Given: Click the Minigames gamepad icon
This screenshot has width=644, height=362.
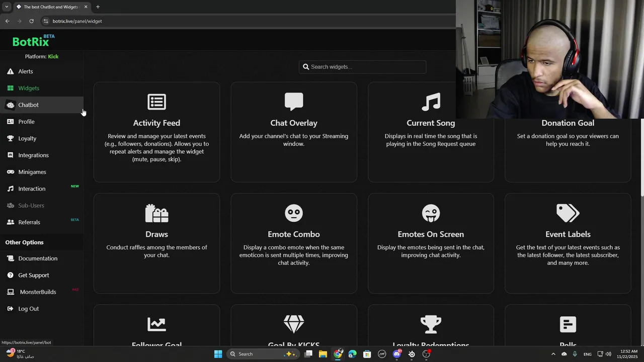Looking at the screenshot, I should 10,172.
